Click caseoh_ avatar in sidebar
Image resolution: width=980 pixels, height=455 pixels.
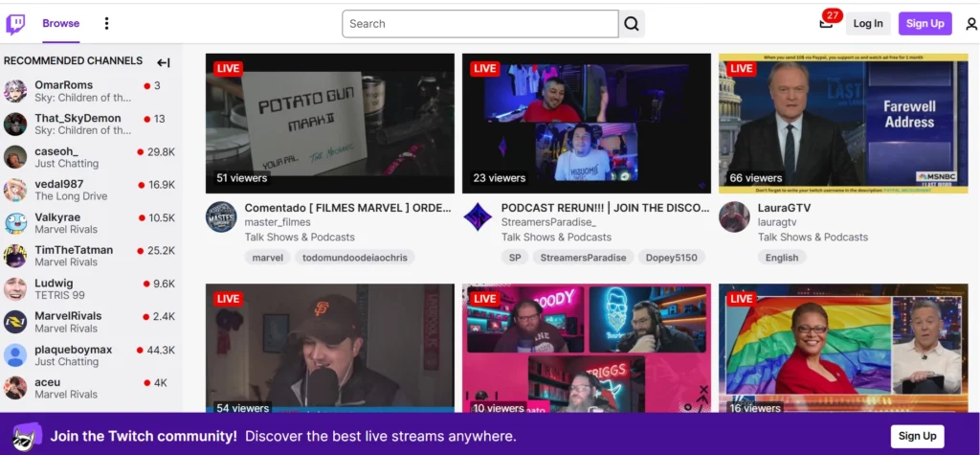(x=15, y=157)
